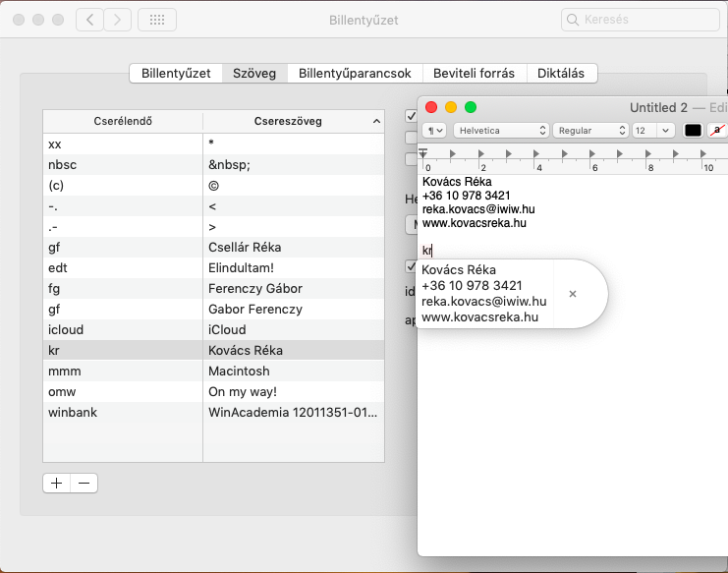
Task: Select the WinAcademia 12011351 replacement cell
Action: (294, 413)
